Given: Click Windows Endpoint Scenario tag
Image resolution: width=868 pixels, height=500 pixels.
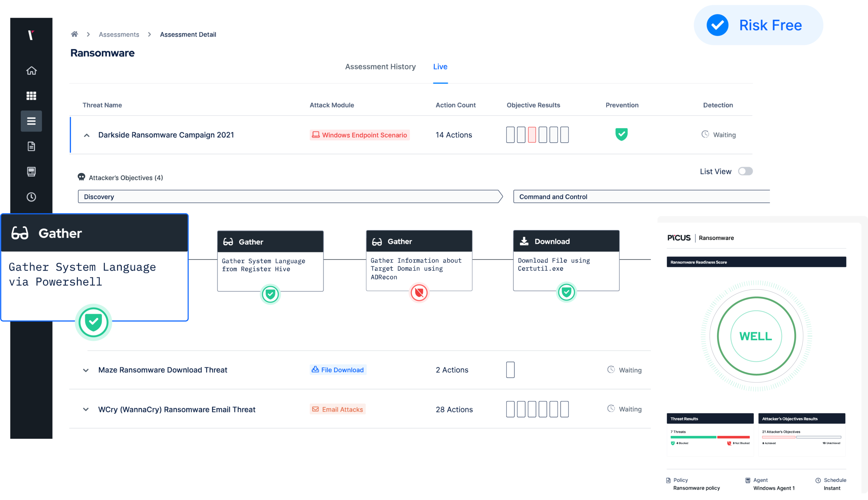Looking at the screenshot, I should point(359,135).
